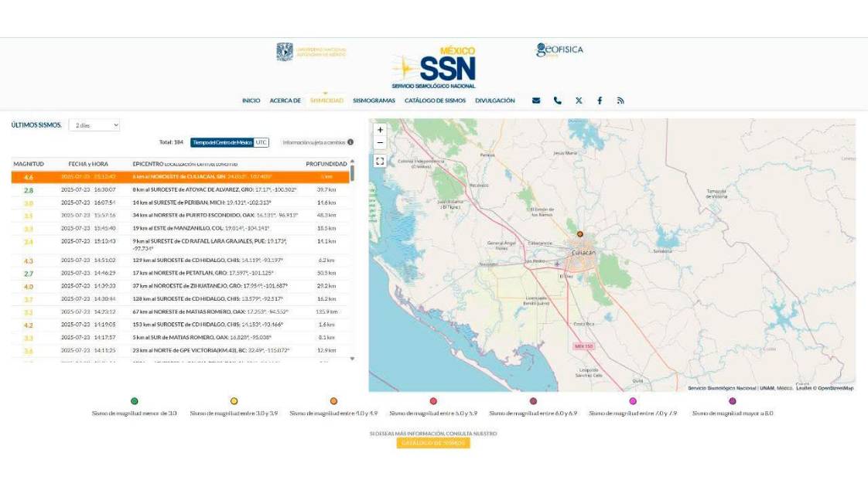Zoom in on the map
This screenshot has width=868, height=487.
pyautogui.click(x=380, y=130)
